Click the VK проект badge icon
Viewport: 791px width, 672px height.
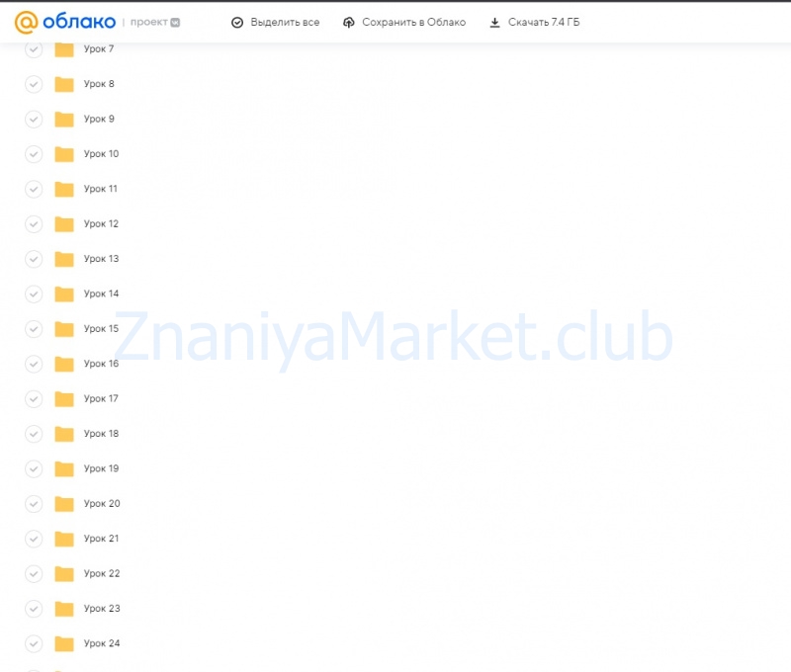175,22
